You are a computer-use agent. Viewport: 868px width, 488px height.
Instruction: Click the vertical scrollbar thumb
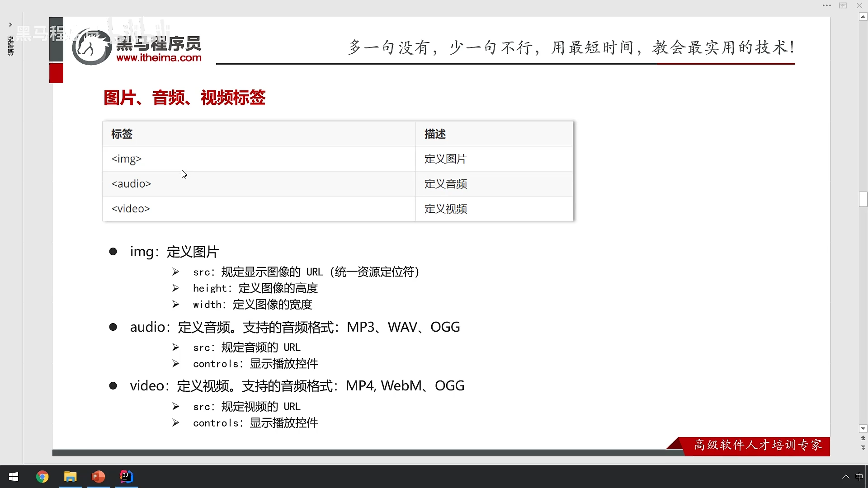pyautogui.click(x=863, y=199)
